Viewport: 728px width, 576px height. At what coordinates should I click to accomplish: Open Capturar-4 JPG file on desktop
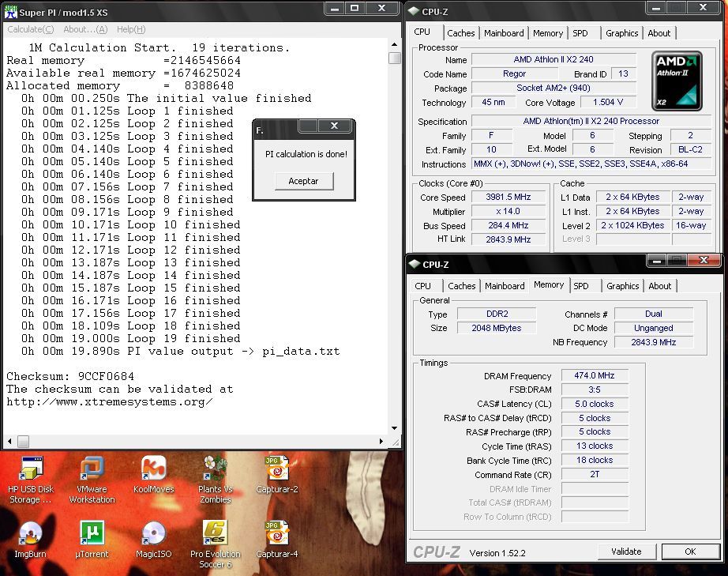[276, 540]
